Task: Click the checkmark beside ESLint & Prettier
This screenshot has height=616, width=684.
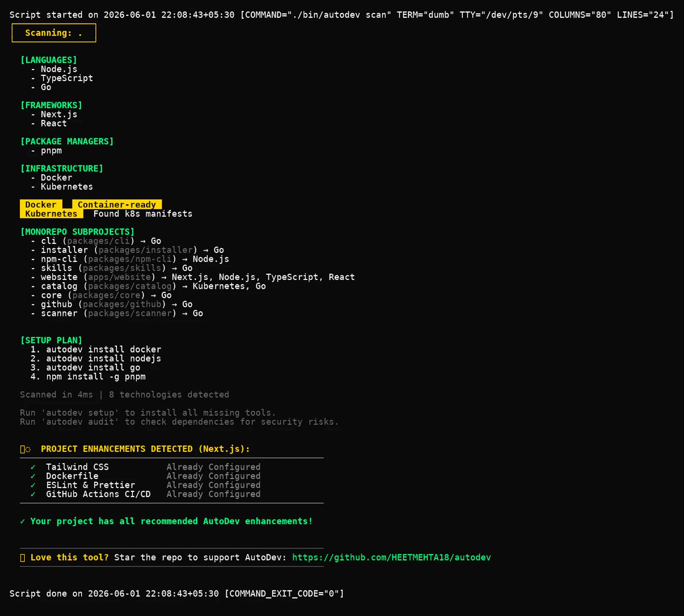Action: point(33,485)
